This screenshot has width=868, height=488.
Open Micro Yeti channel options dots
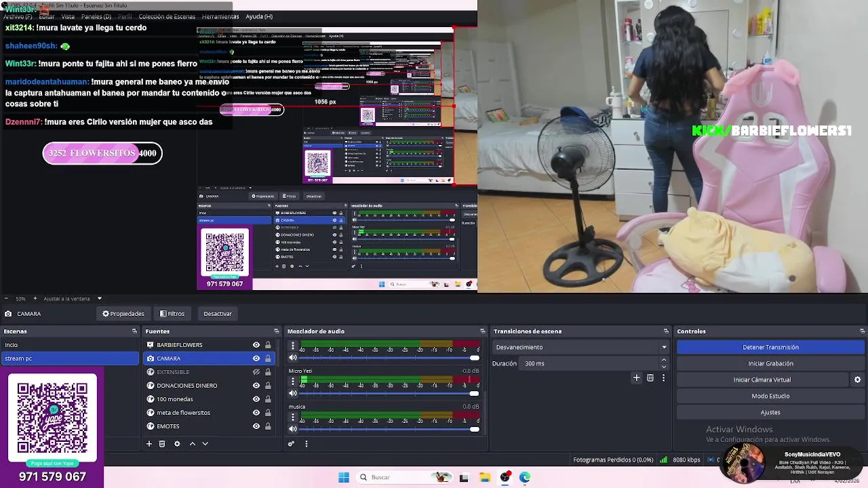click(x=293, y=381)
